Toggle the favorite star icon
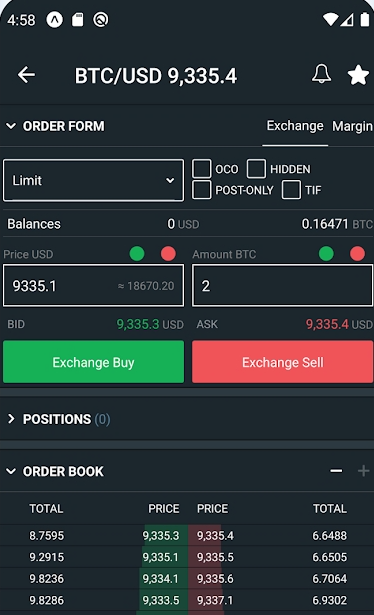Viewport: 374px width, 615px height. point(358,75)
